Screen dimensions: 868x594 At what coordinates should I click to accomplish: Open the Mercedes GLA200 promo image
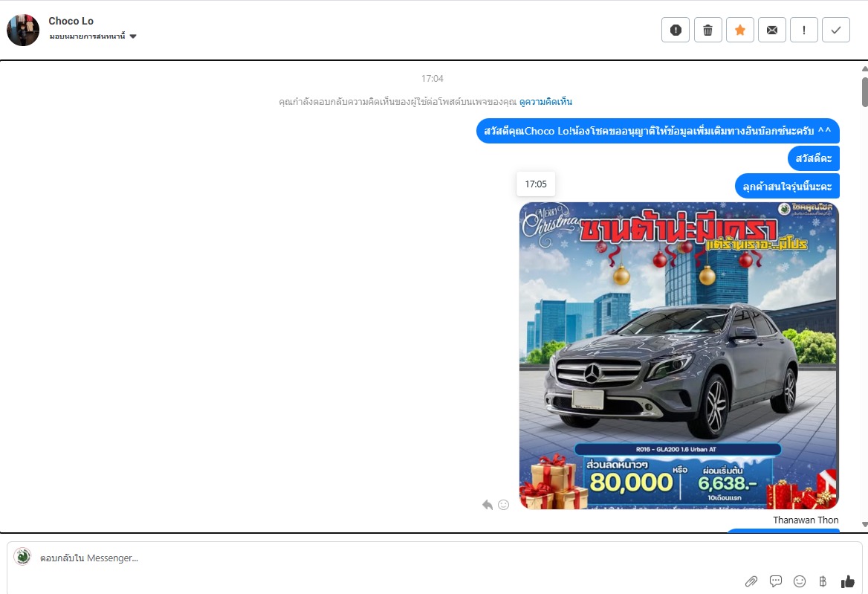678,355
